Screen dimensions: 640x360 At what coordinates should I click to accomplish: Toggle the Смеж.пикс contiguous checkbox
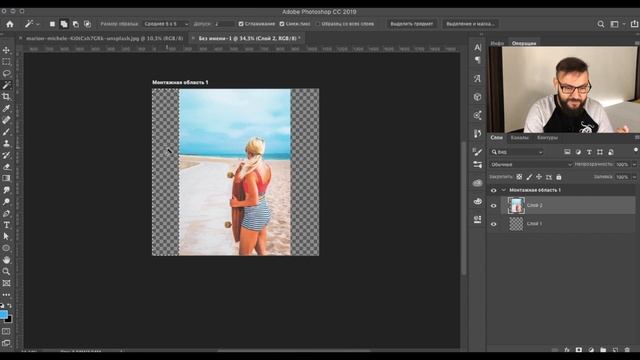click(282, 24)
